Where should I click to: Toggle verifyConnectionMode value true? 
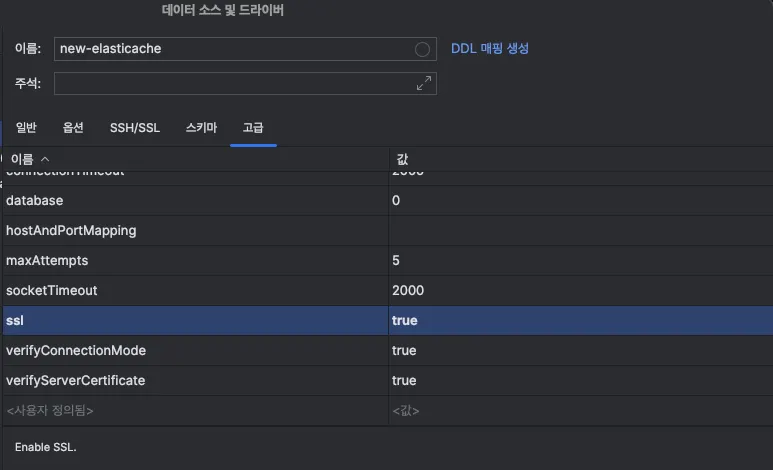point(405,351)
